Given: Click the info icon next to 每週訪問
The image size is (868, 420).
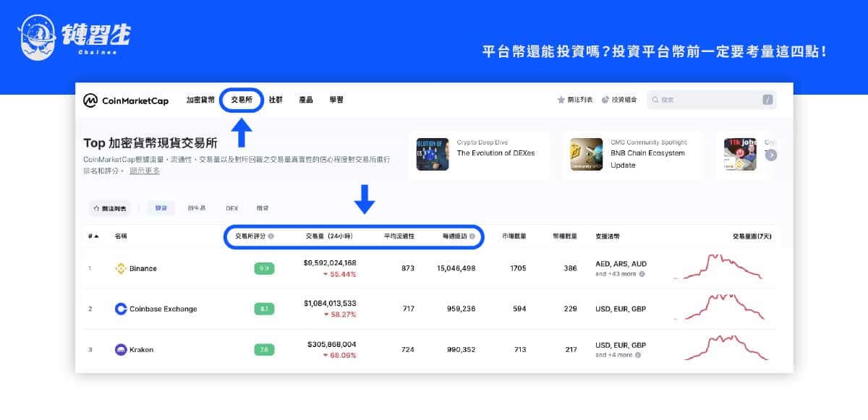Looking at the screenshot, I should 472,236.
